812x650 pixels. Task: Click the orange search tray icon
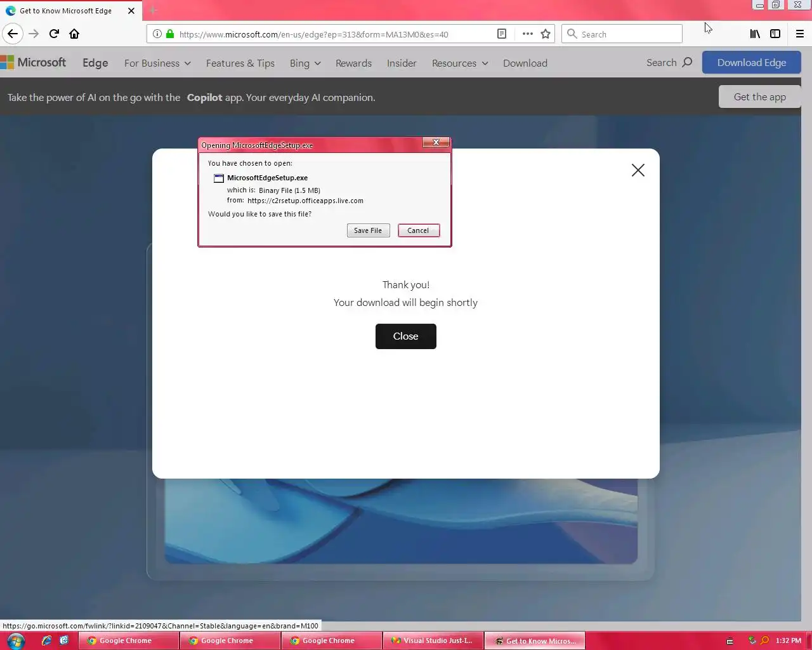tap(764, 640)
